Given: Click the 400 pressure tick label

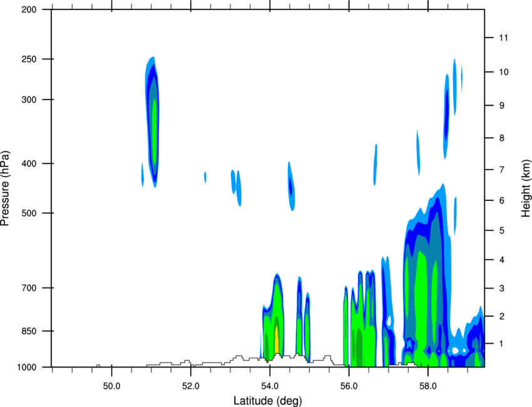Looking at the screenshot, I should pos(29,163).
